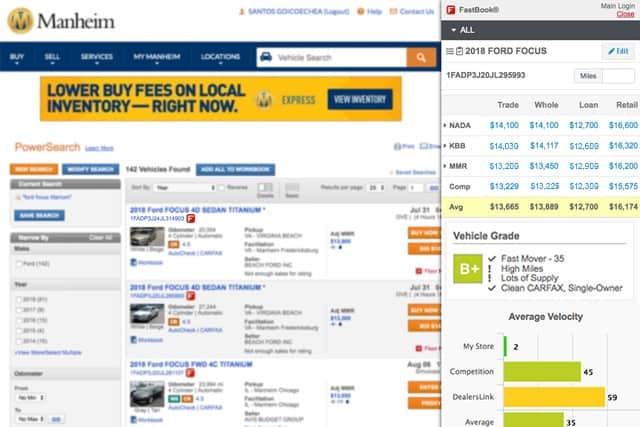Screen dimensions: 640x427
Task: Click Workbook icon on Focus FWD 4C listing
Action: [x=133, y=419]
